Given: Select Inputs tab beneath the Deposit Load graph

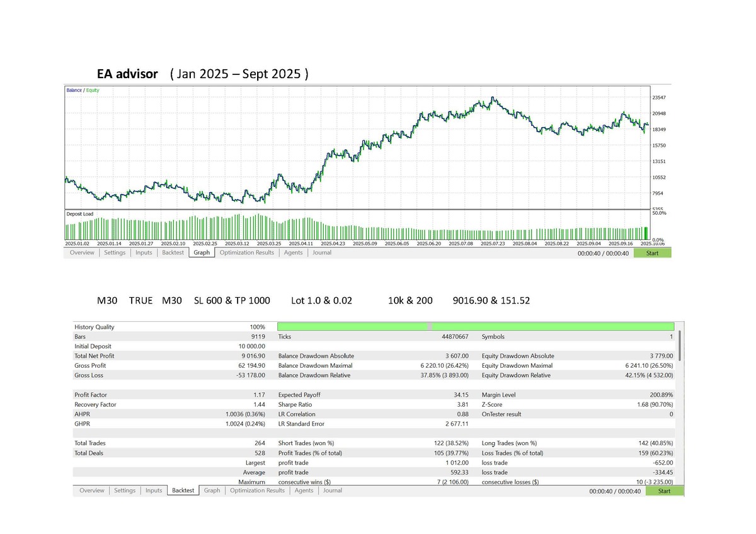Looking at the screenshot, I should coord(144,253).
